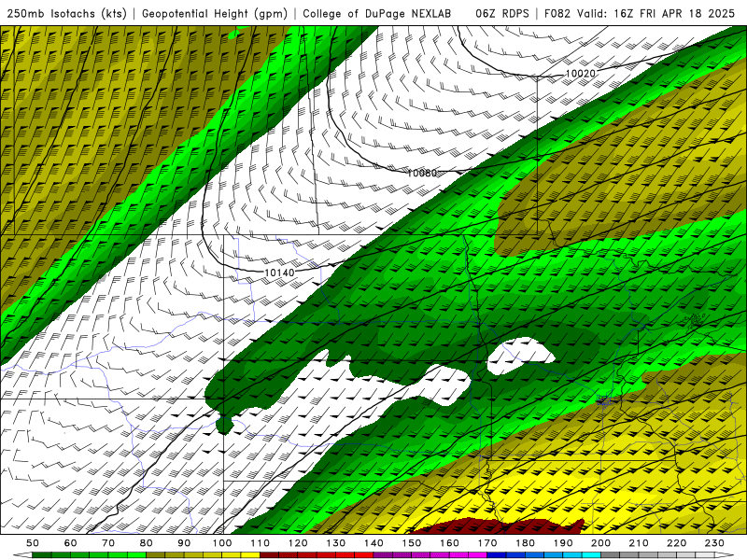Click the 'Geopotential Height (gpm)' title text
This screenshot has width=747, height=560.
215,13
